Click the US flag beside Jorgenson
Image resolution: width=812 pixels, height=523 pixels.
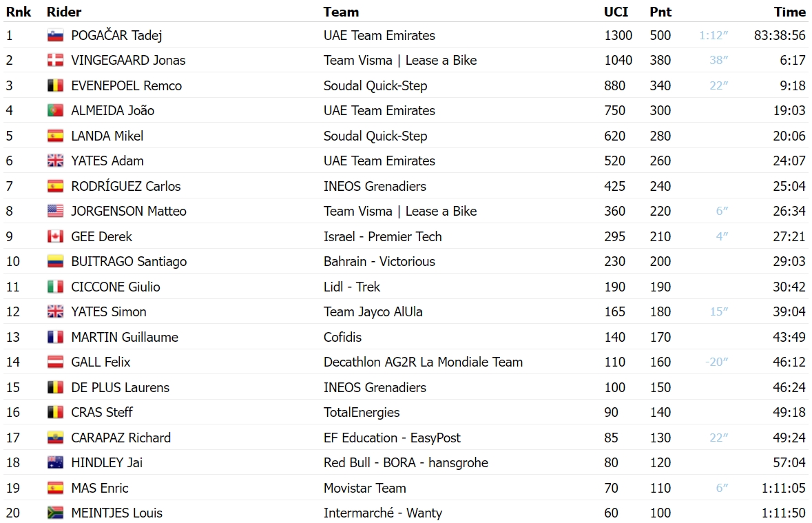55,211
